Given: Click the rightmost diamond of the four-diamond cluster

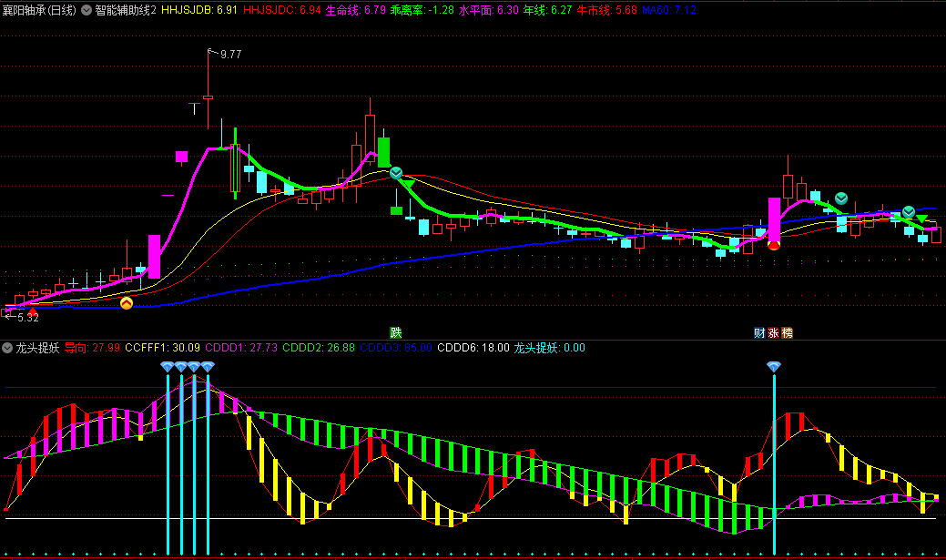Looking at the screenshot, I should coord(208,366).
